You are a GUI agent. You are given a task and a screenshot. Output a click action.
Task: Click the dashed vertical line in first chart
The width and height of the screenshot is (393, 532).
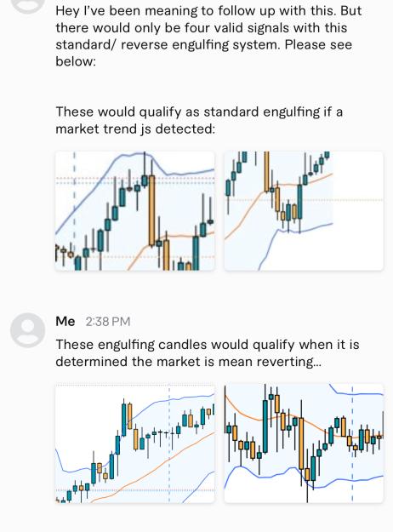[75, 210]
